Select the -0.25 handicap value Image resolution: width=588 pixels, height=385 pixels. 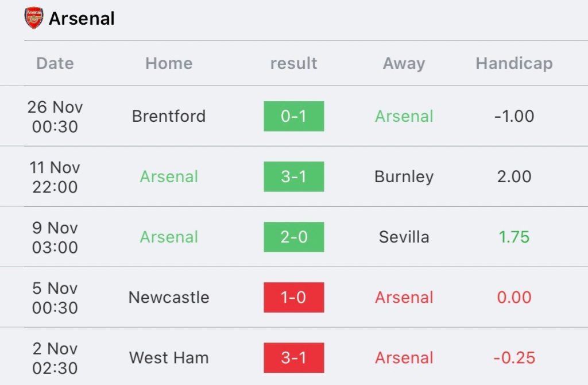tap(514, 358)
